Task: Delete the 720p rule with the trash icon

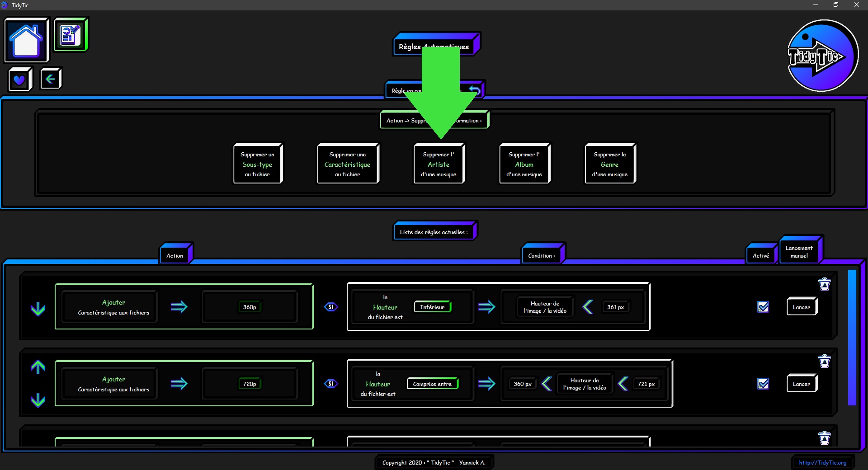Action: [825, 361]
